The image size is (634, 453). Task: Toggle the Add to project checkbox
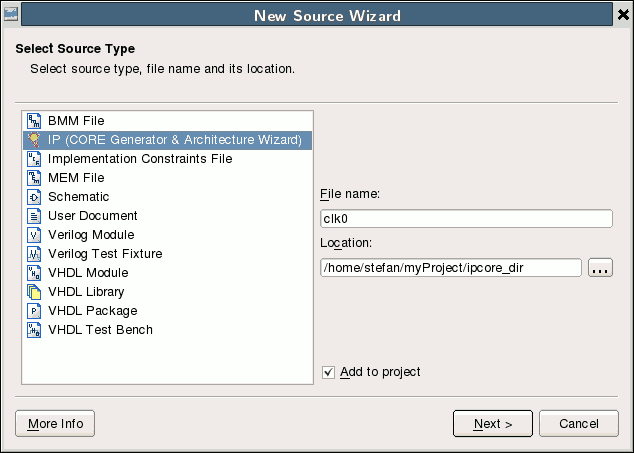click(328, 372)
